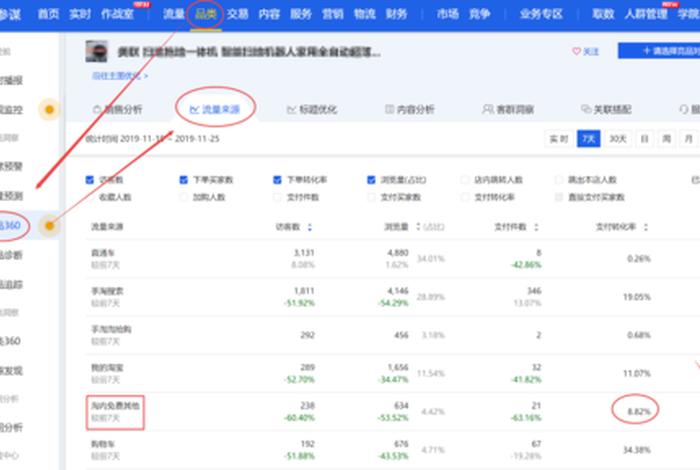Open the 市场 top menu item
The height and width of the screenshot is (470, 700).
pyautogui.click(x=448, y=14)
